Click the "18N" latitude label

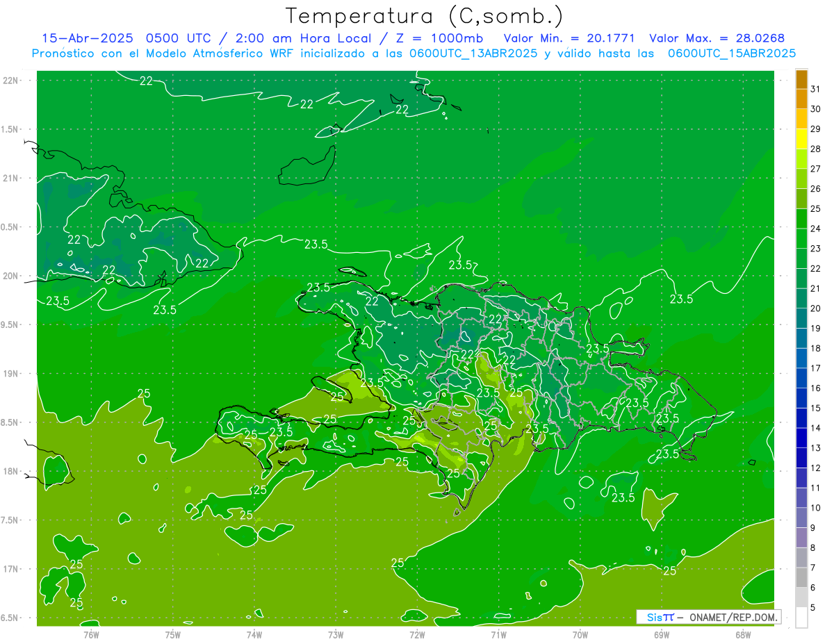click(10, 471)
